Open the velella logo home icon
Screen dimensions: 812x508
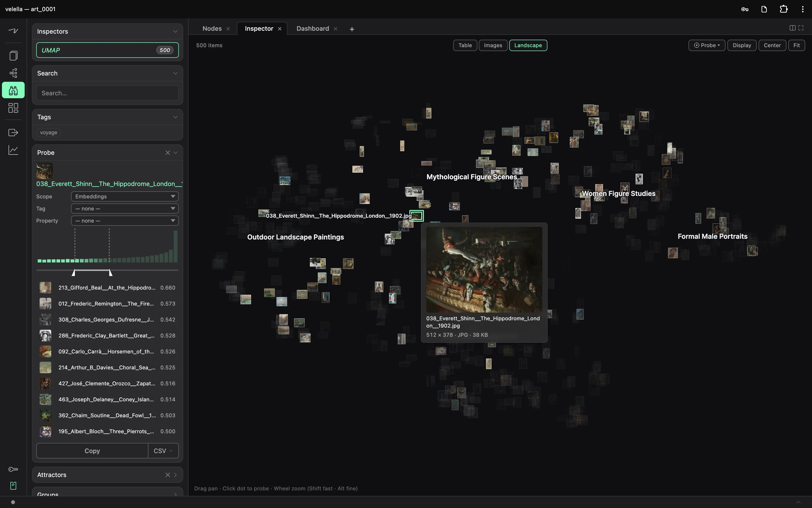point(13,31)
